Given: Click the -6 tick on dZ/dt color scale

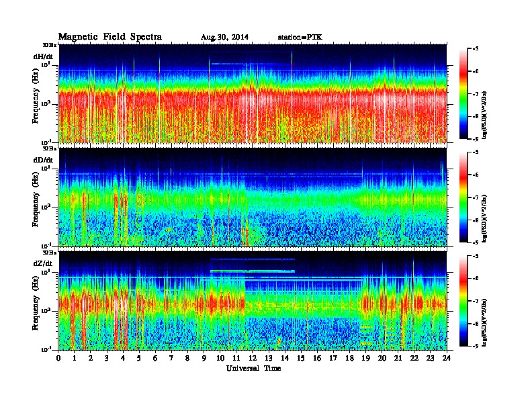Looking at the screenshot, I should click(476, 278).
